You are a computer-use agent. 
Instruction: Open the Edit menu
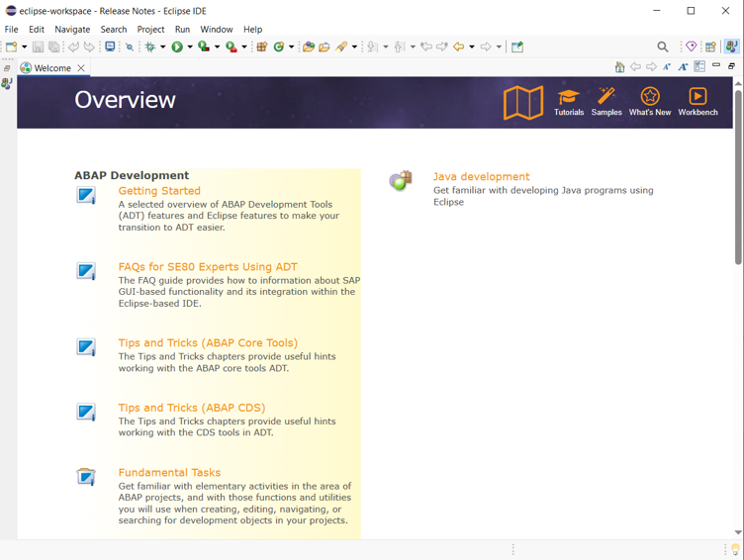[36, 30]
